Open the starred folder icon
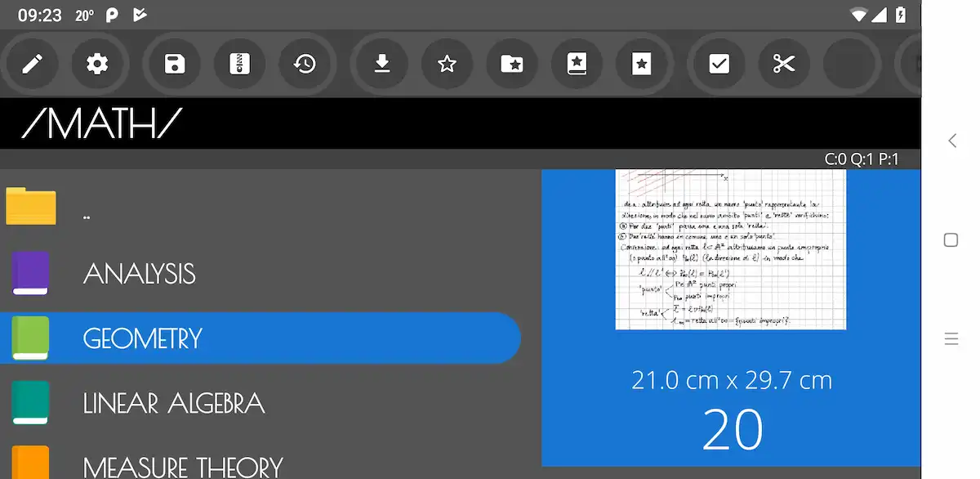This screenshot has width=980, height=479. (x=512, y=63)
